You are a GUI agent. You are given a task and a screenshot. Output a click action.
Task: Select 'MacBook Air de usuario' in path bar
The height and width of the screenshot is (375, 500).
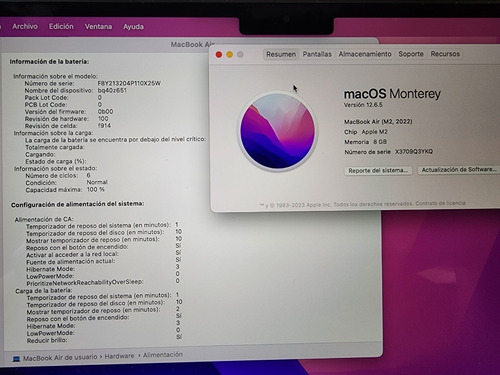[60, 358]
